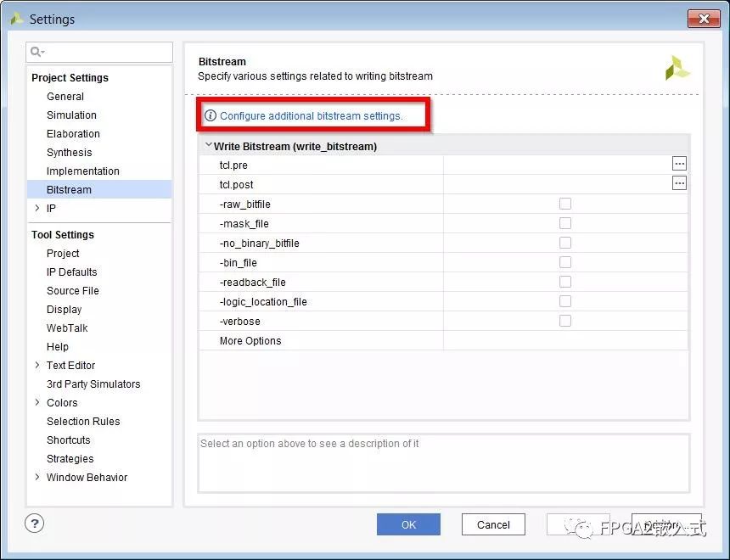Go to WebTalk settings
This screenshot has width=730, height=560.
pyautogui.click(x=67, y=328)
